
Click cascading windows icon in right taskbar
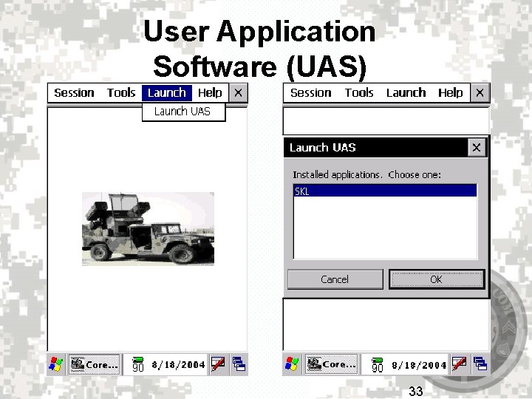click(480, 364)
